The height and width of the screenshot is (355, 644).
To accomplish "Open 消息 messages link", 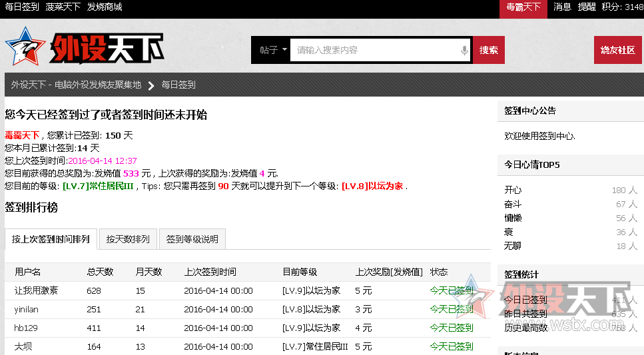I will click(x=562, y=7).
